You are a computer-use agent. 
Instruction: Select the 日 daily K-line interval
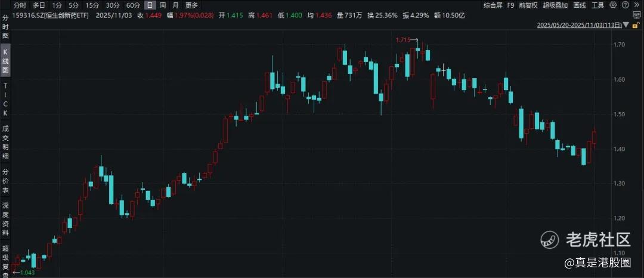pos(150,5)
